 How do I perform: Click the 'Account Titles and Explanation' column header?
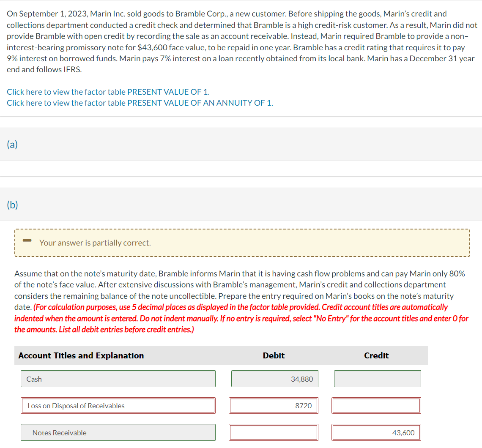click(x=81, y=355)
